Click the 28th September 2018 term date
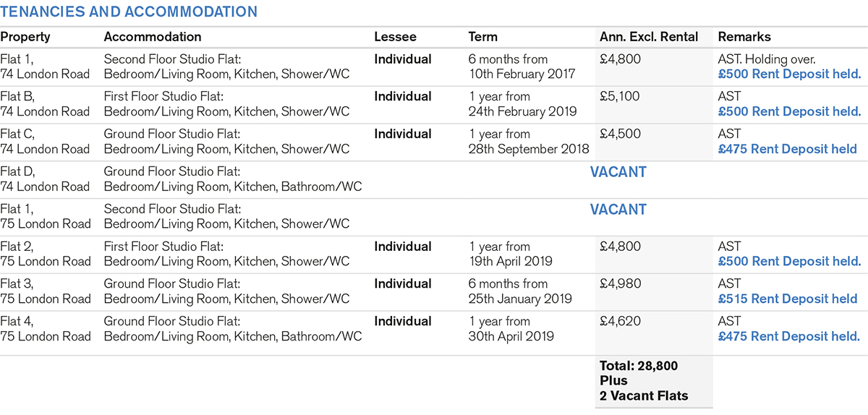 (529, 149)
